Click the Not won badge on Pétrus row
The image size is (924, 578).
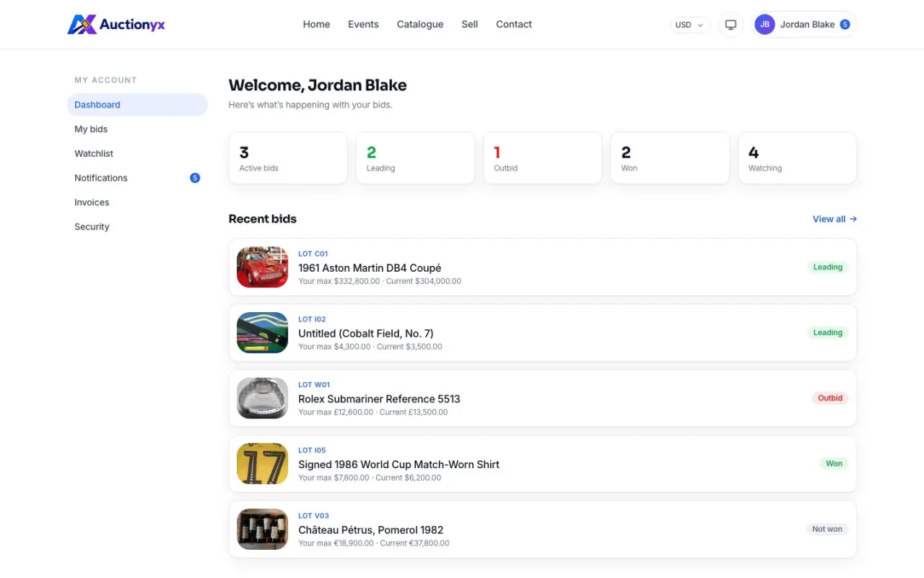pyautogui.click(x=827, y=530)
